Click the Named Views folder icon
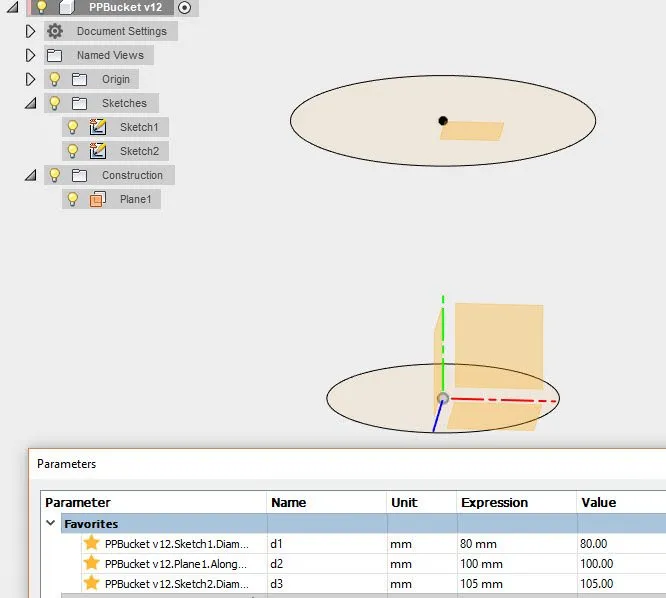The height and width of the screenshot is (598, 666). pyautogui.click(x=54, y=55)
